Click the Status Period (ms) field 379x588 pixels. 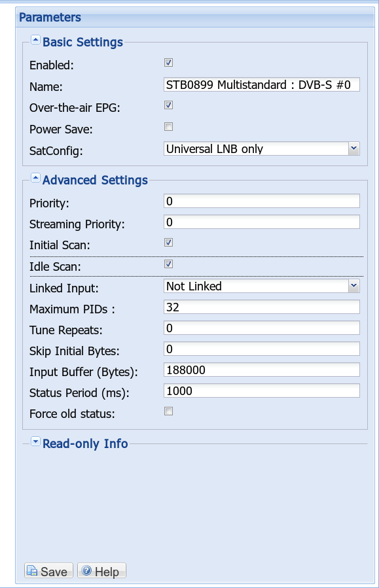262,390
